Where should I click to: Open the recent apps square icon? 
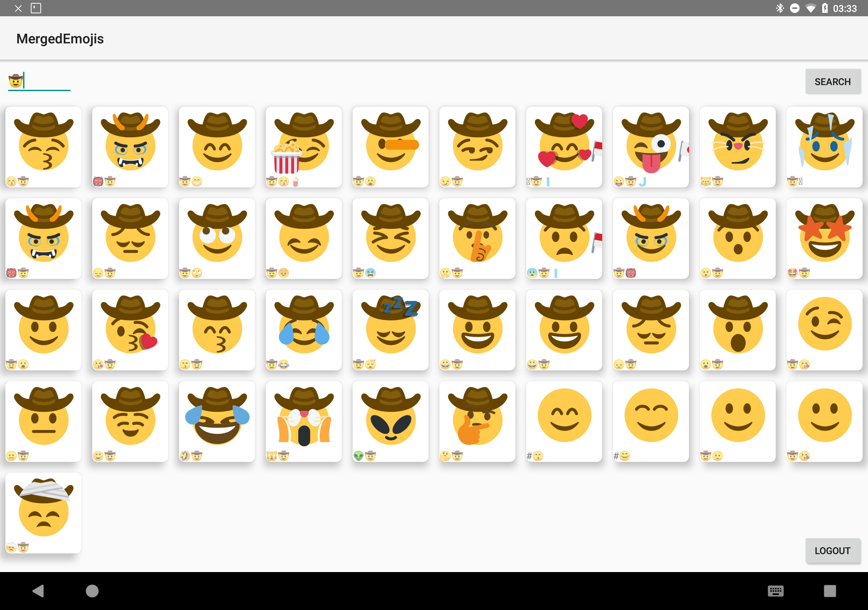[x=829, y=591]
